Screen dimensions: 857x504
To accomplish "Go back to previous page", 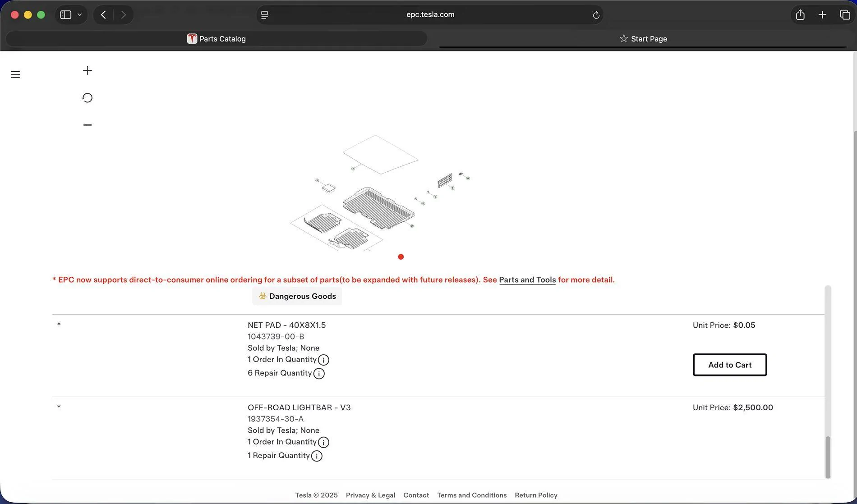I will (103, 14).
